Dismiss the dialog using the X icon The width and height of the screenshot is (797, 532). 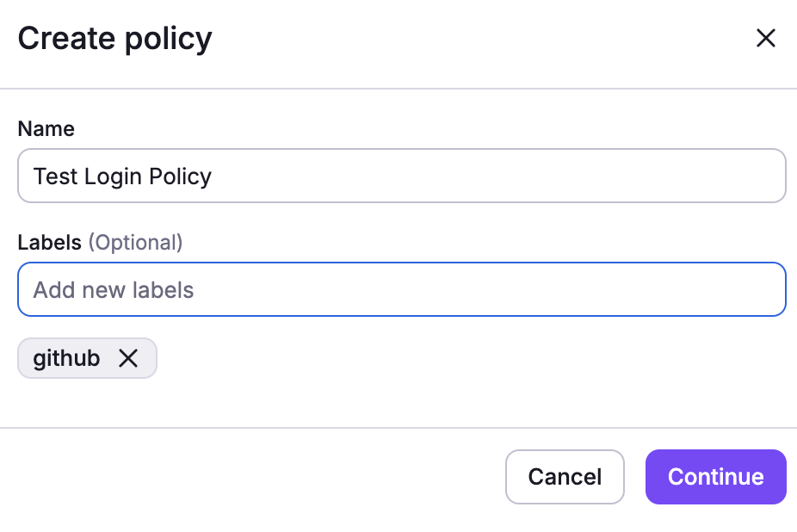tap(765, 38)
